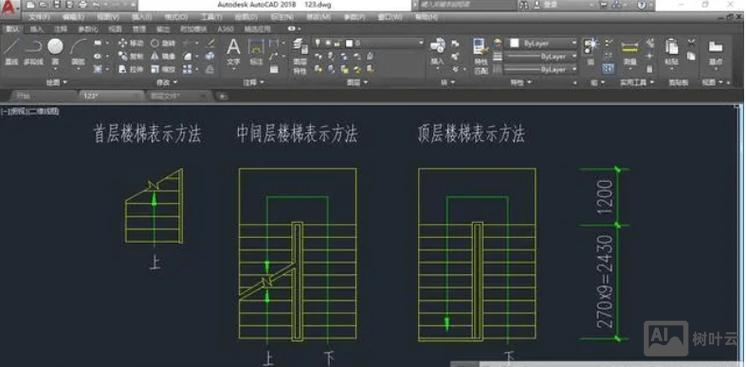This screenshot has height=367, width=746.
Task: Switch to the A360 ribbon tab
Action: point(226,29)
